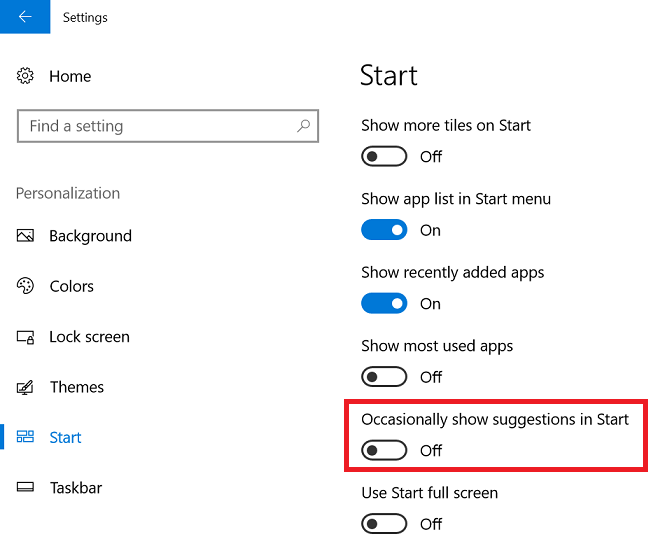Click the back arrow button
Viewport: 665px width, 547px height.
25,17
